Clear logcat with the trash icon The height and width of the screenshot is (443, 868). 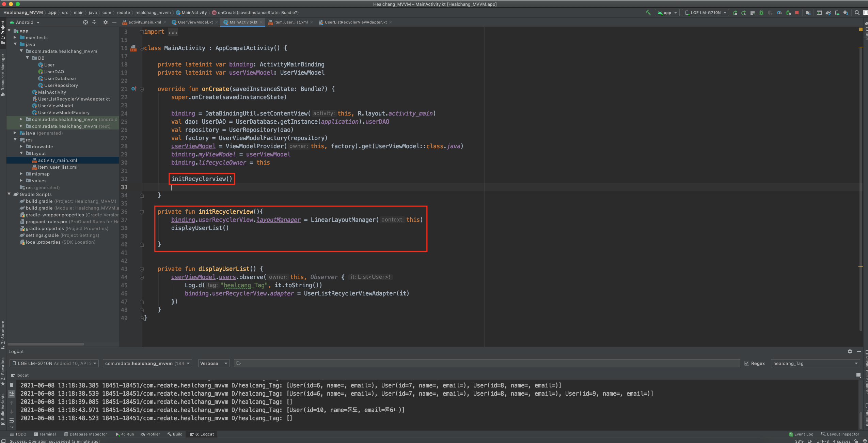point(12,385)
